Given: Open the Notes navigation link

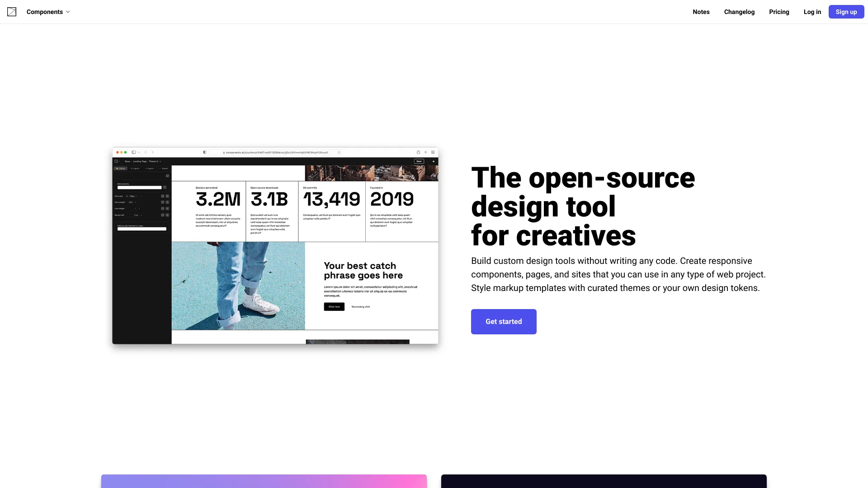Looking at the screenshot, I should pos(701,11).
